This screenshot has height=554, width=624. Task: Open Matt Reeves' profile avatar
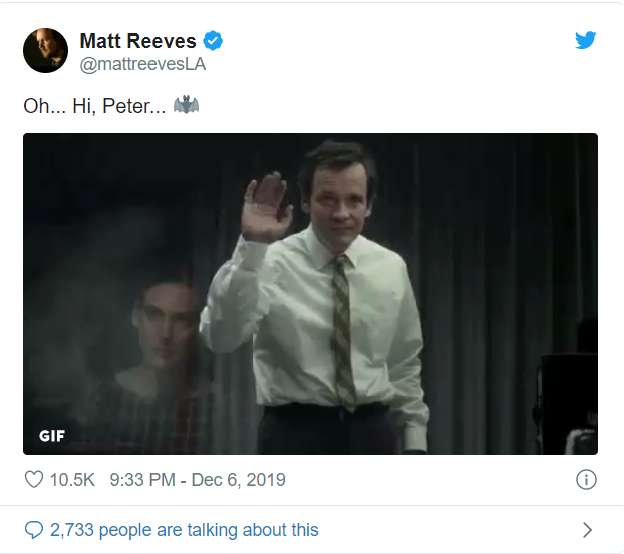[x=46, y=50]
